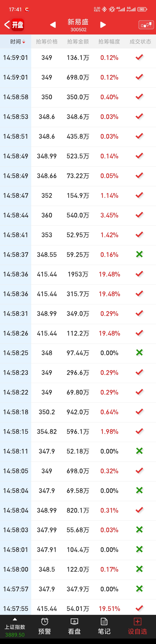Viewport: 156px width, 644px height.
Task: Open the candlestick chart icon top right
Action: [146, 25]
